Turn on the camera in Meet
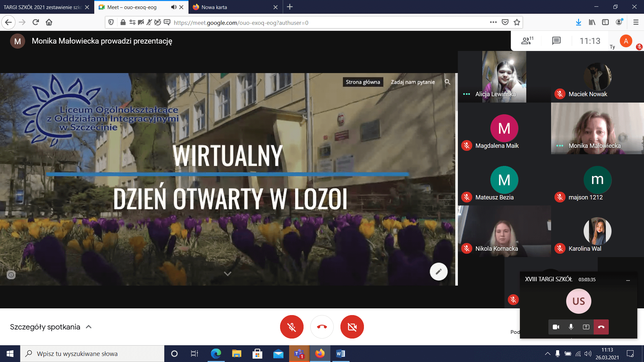 [352, 326]
